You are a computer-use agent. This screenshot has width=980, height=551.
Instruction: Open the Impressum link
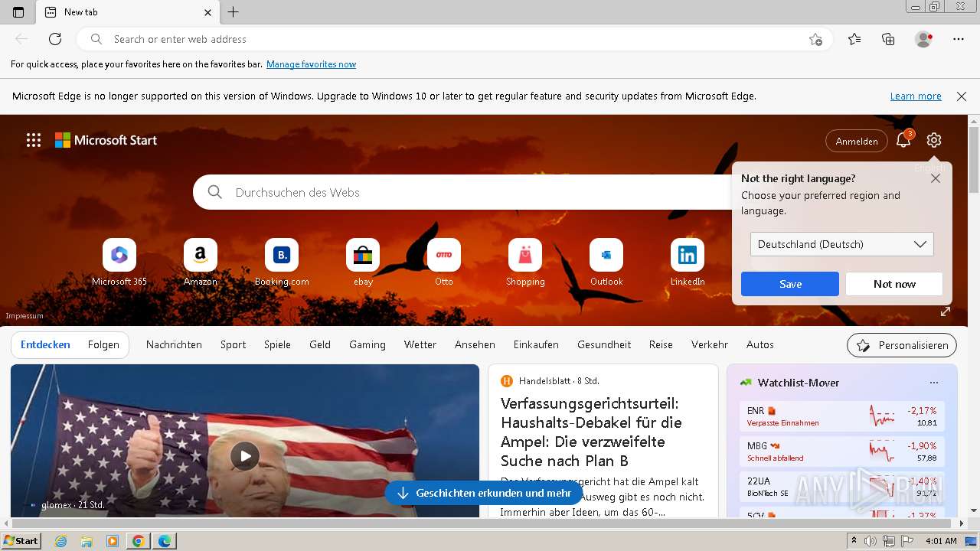point(24,316)
